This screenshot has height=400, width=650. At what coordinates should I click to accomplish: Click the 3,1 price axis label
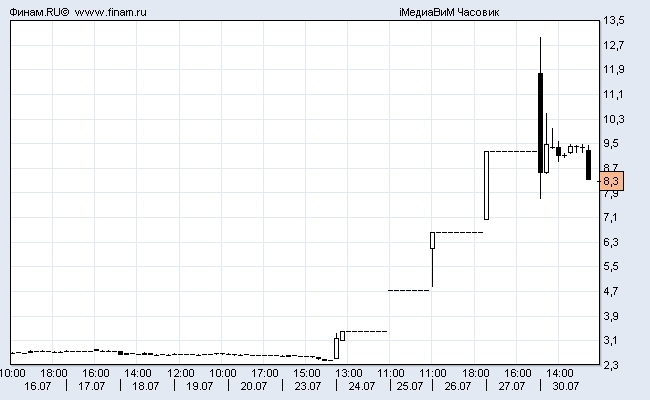611,341
